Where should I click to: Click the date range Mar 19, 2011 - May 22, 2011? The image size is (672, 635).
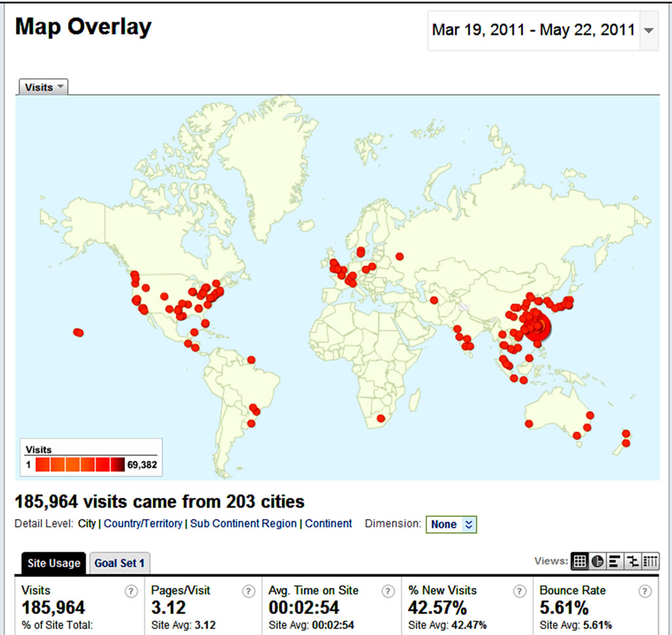534,30
